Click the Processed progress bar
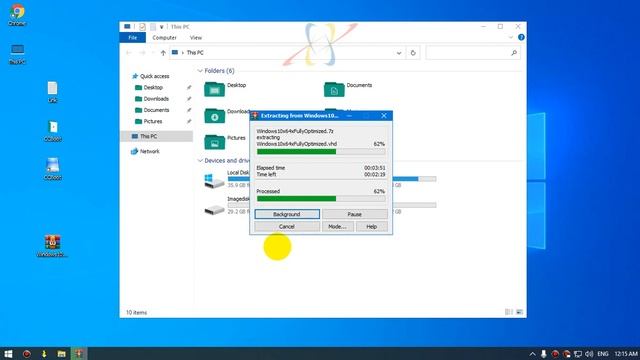 coord(321,199)
